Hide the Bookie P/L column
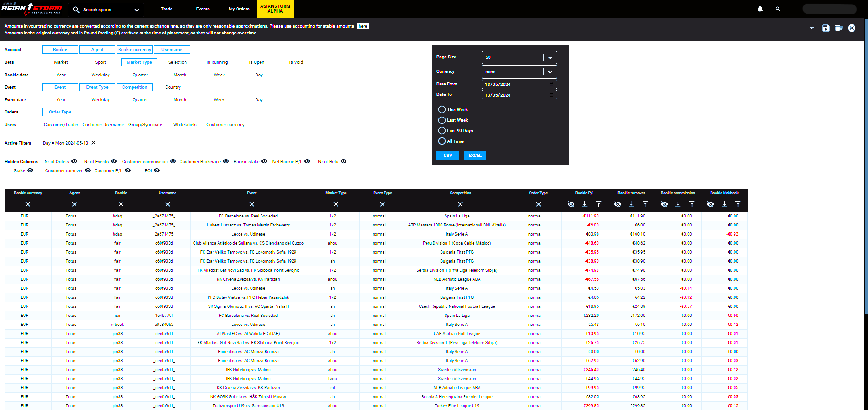Screen dimensions: 868x410 (x=571, y=204)
